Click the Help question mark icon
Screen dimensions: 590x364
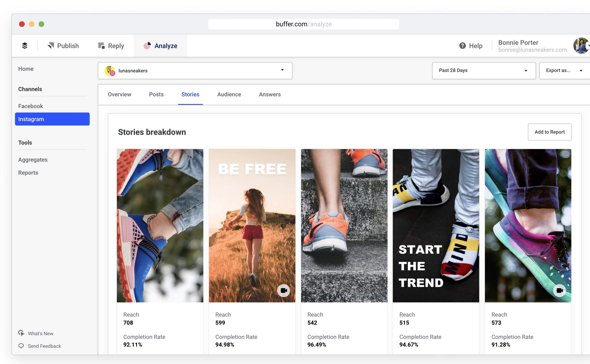(462, 46)
